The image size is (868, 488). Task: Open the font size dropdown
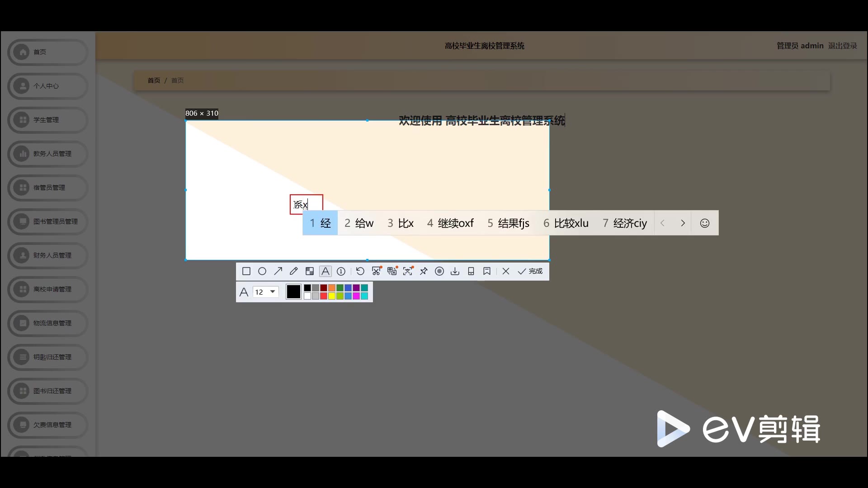(x=273, y=292)
